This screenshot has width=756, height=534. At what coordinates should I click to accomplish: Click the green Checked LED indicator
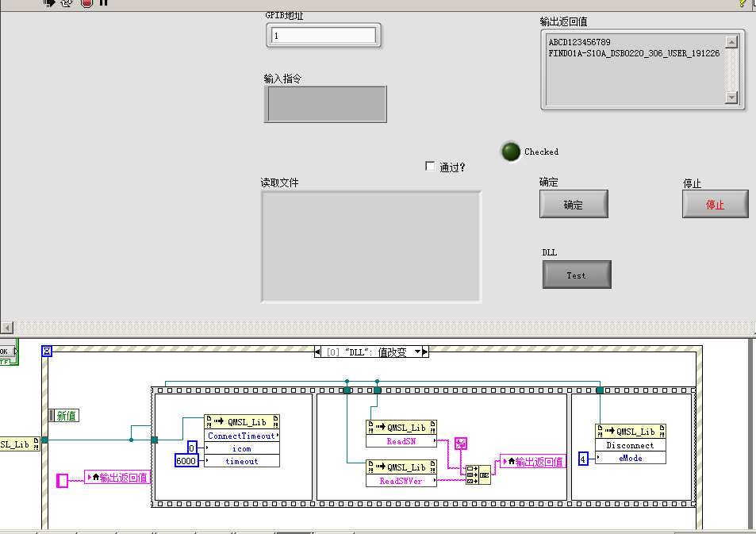pos(510,152)
